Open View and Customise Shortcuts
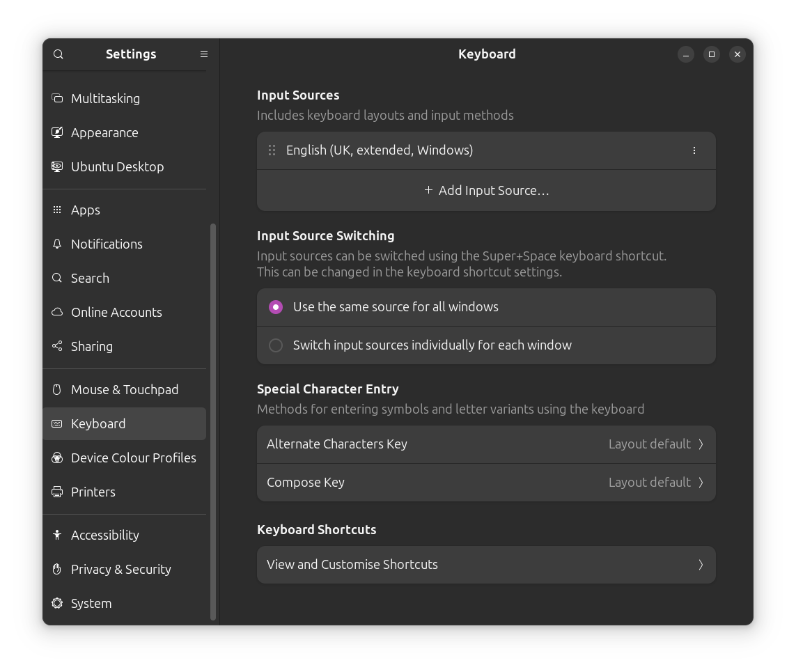796x672 pixels. (485, 565)
